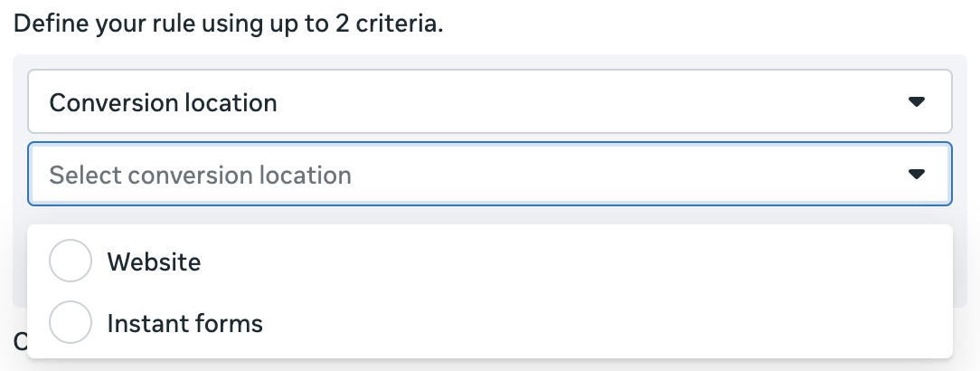Click the focused blue-outlined dropdown field
Screen dimensions: 980x371
[488, 174]
